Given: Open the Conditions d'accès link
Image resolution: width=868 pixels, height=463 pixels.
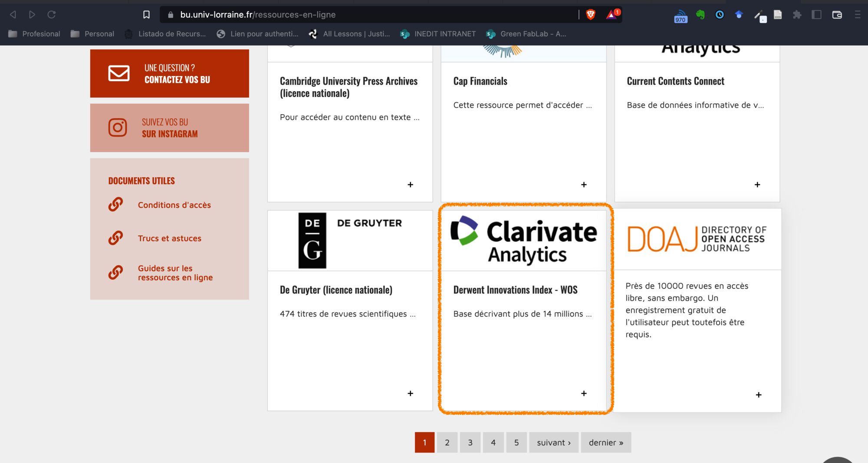Looking at the screenshot, I should coord(174,205).
